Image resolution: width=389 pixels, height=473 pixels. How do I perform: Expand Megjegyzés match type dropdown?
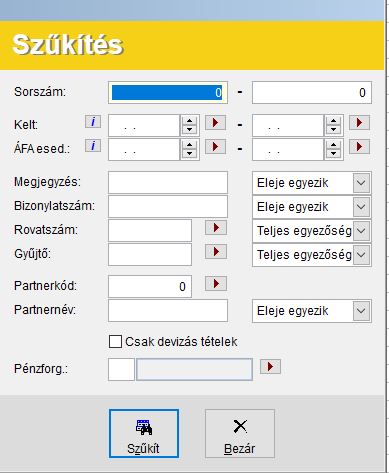pos(361,183)
